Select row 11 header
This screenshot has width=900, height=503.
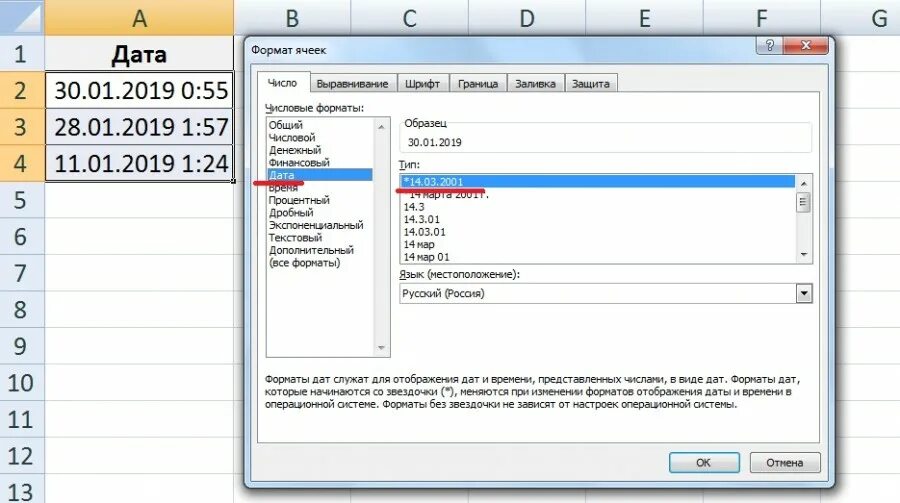[x=22, y=419]
